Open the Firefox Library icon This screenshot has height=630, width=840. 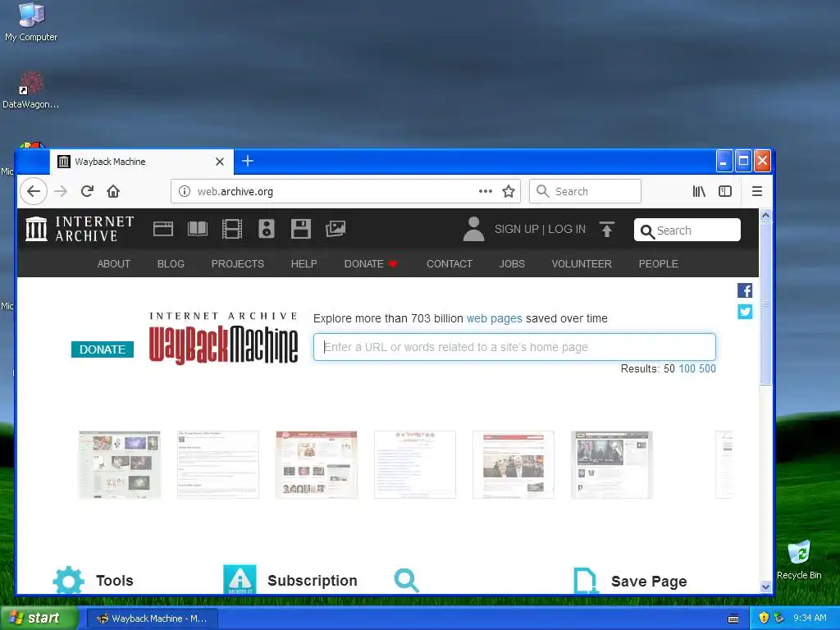click(x=699, y=191)
